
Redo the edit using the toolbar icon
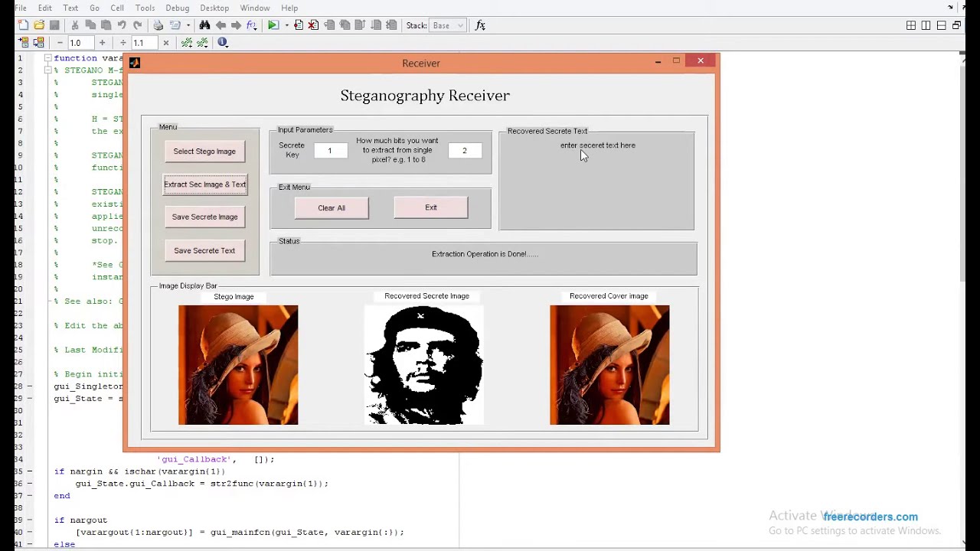(137, 25)
